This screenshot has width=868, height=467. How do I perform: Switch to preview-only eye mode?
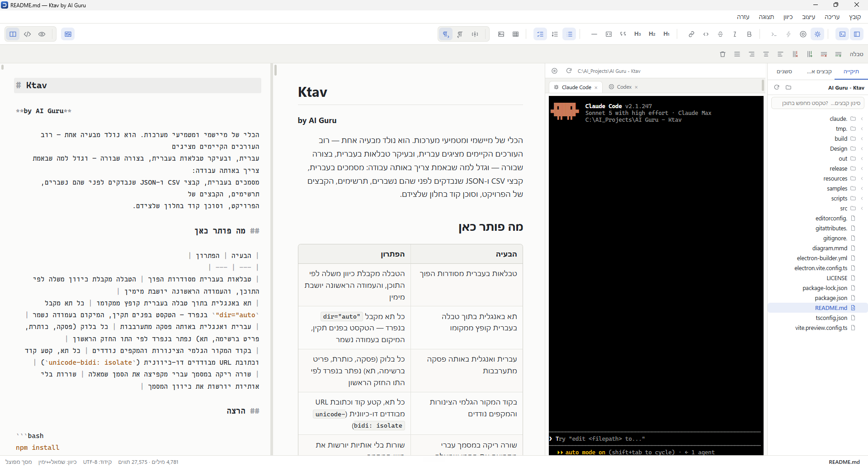pyautogui.click(x=42, y=34)
